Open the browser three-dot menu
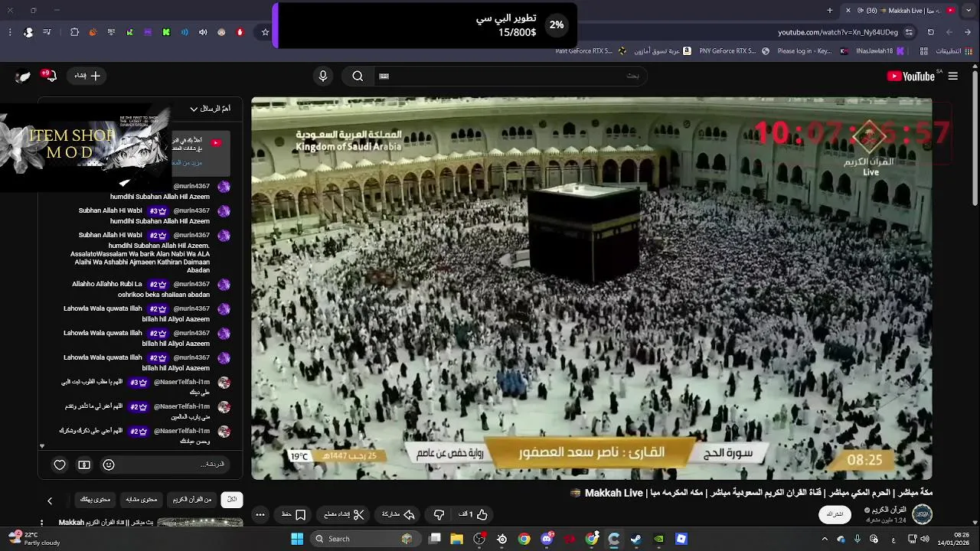980x551 pixels. [x=10, y=32]
